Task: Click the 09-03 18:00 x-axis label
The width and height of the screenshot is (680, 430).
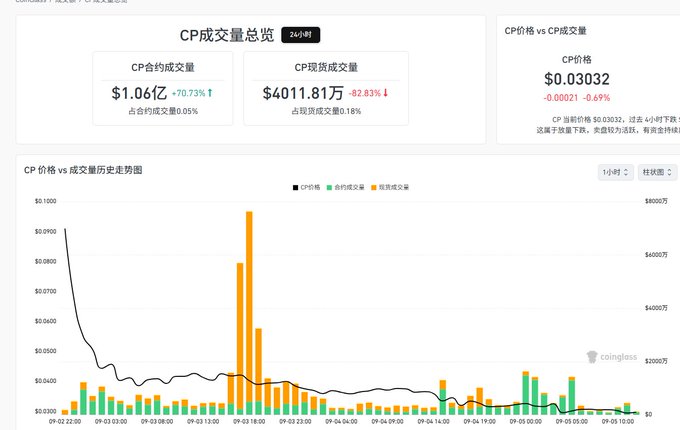Action: coord(249,421)
